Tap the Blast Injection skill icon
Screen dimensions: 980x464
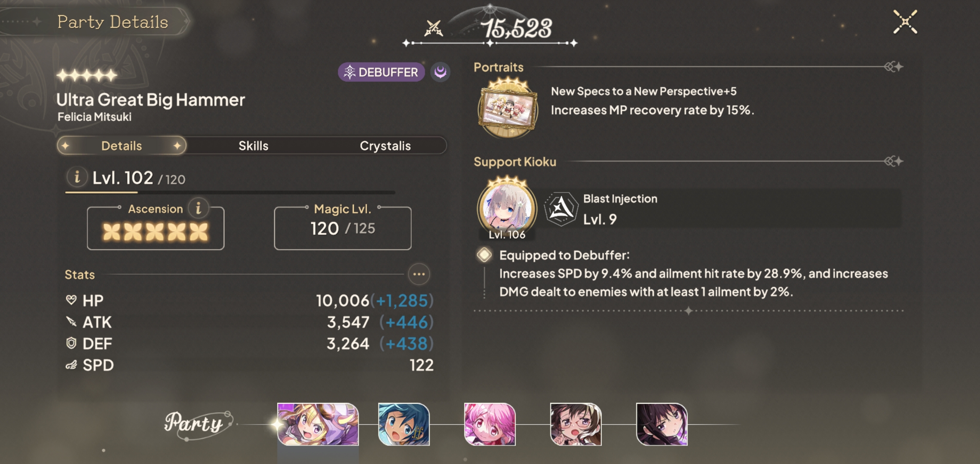coord(560,209)
